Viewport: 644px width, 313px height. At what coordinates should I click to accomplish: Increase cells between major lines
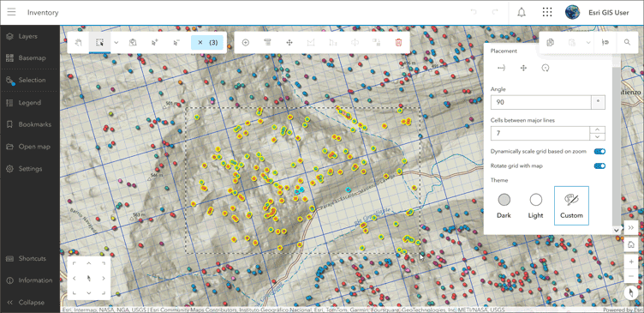(x=598, y=130)
